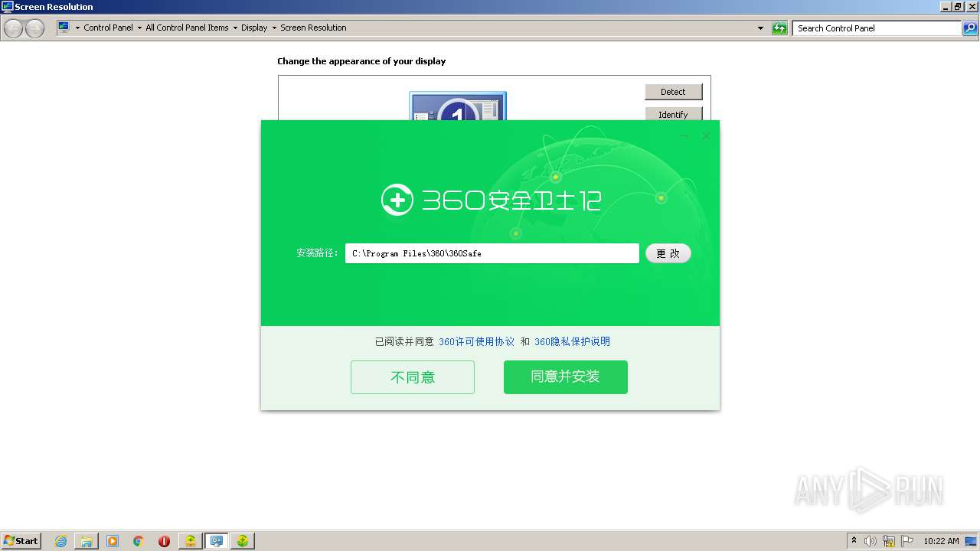980x551 pixels.
Task: Open address bar history dropdown
Action: [760, 28]
